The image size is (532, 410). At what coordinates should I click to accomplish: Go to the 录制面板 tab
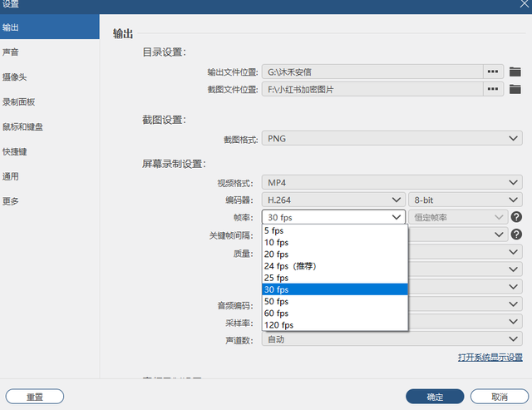(50, 101)
